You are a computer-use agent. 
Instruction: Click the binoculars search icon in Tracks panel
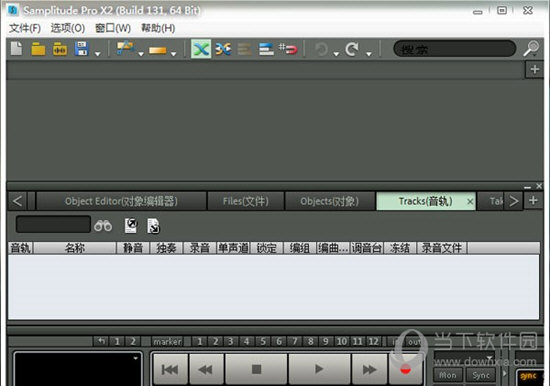(x=103, y=226)
